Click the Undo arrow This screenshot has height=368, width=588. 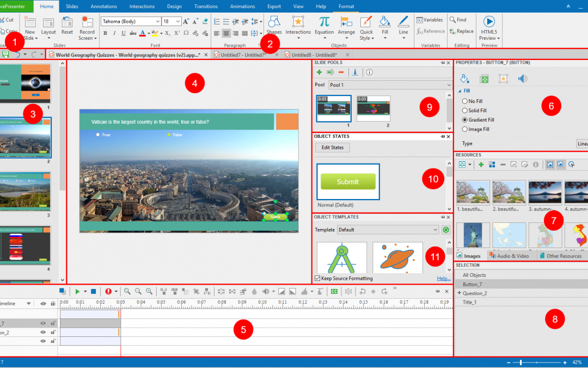(x=17, y=55)
